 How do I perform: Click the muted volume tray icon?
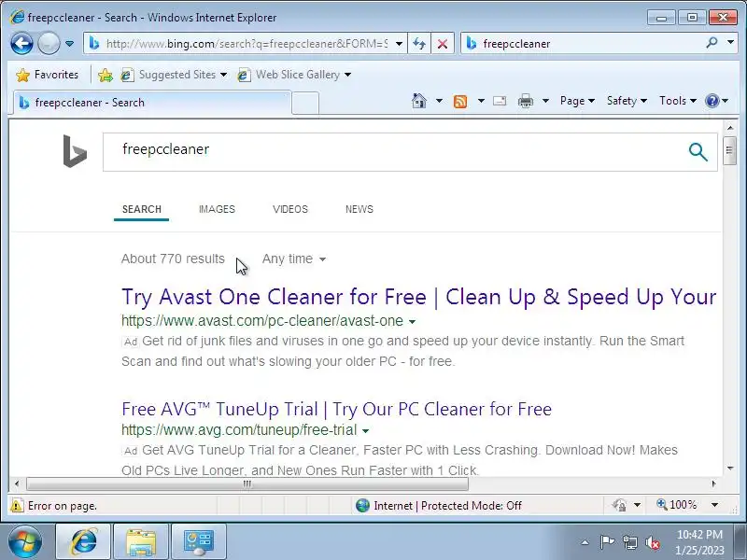pyautogui.click(x=652, y=542)
